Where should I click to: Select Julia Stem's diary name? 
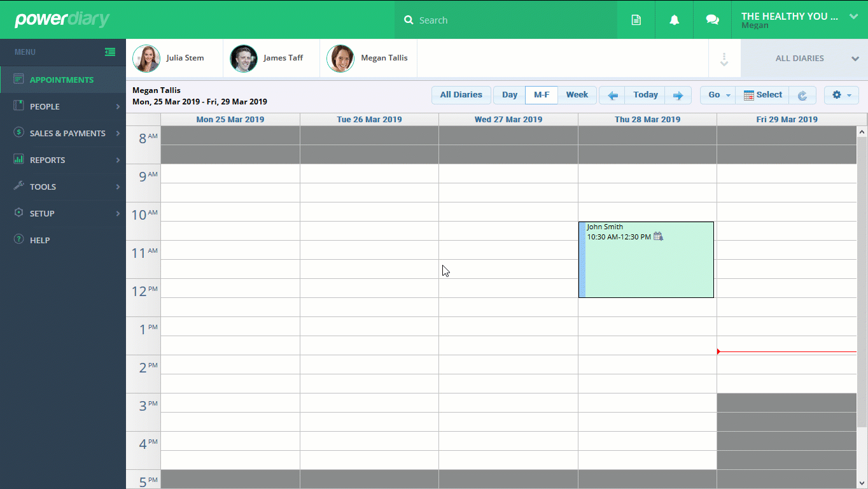coord(185,58)
